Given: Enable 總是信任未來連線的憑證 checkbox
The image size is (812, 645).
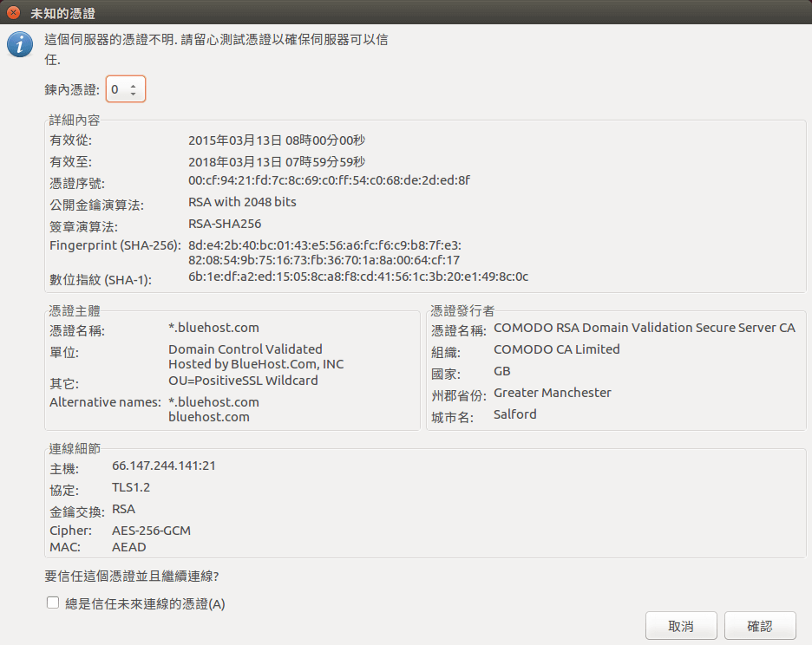Looking at the screenshot, I should point(53,603).
